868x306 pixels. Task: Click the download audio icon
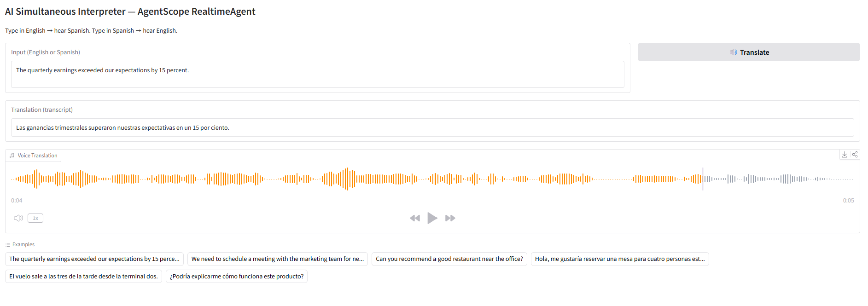click(x=845, y=155)
